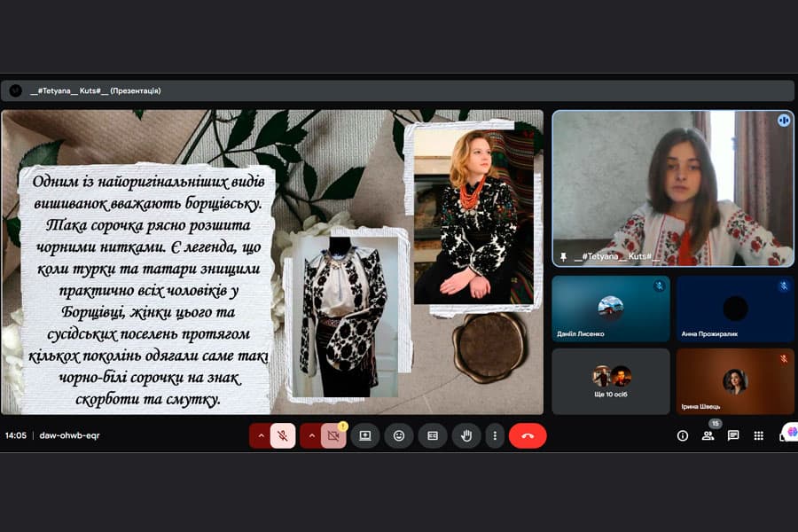This screenshot has height=532, width=798.
Task: Open chat with everyone icon
Action: click(x=733, y=435)
